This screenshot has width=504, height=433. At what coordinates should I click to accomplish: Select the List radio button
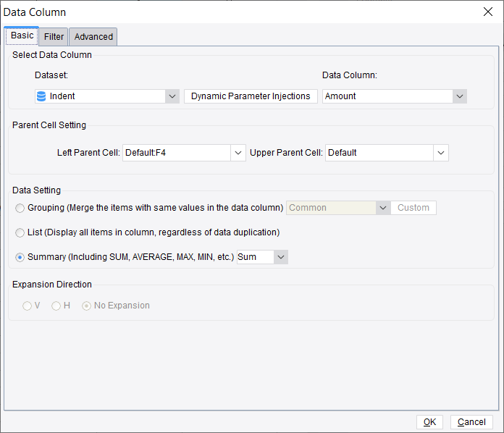pos(20,232)
